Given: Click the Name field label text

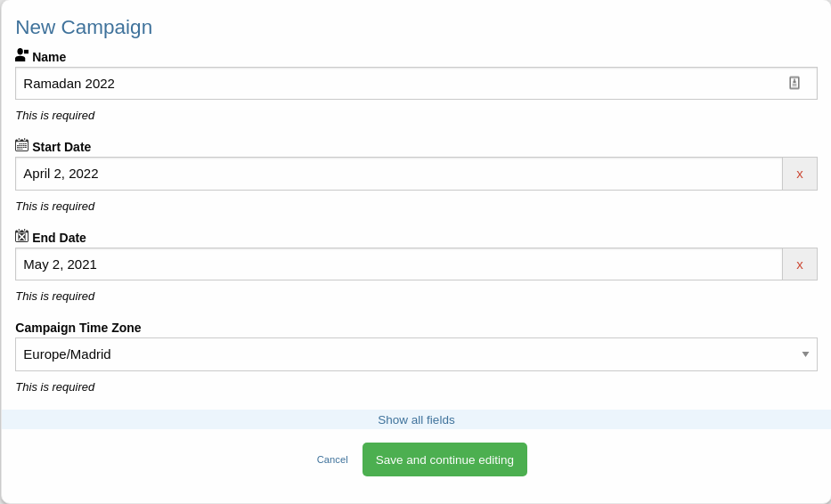Looking at the screenshot, I should pos(49,57).
